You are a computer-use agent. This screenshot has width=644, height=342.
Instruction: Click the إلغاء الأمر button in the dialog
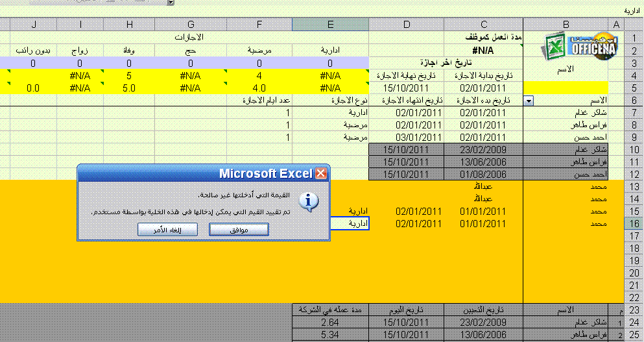[x=167, y=229]
